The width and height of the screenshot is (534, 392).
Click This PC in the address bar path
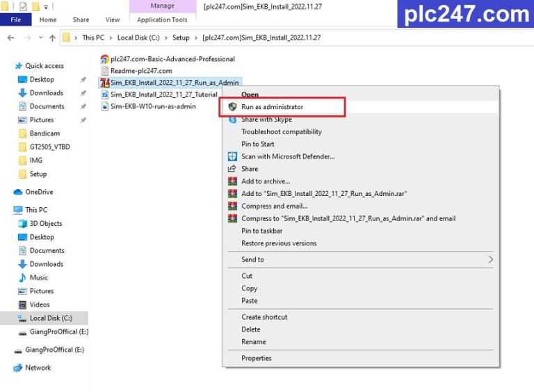pyautogui.click(x=93, y=38)
